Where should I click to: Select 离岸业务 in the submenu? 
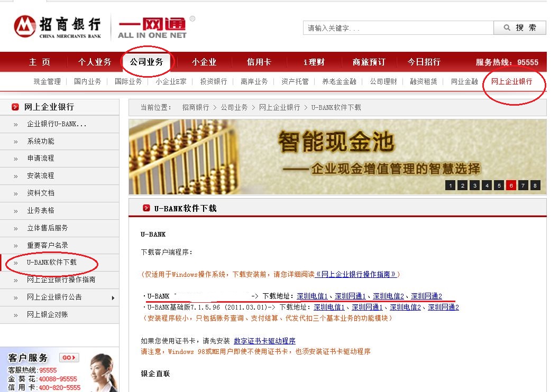(x=254, y=81)
